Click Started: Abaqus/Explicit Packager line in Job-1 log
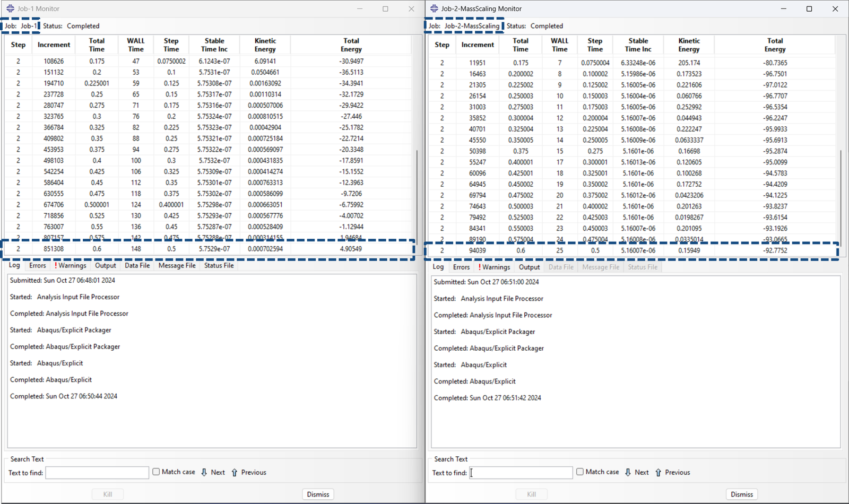 60,330
